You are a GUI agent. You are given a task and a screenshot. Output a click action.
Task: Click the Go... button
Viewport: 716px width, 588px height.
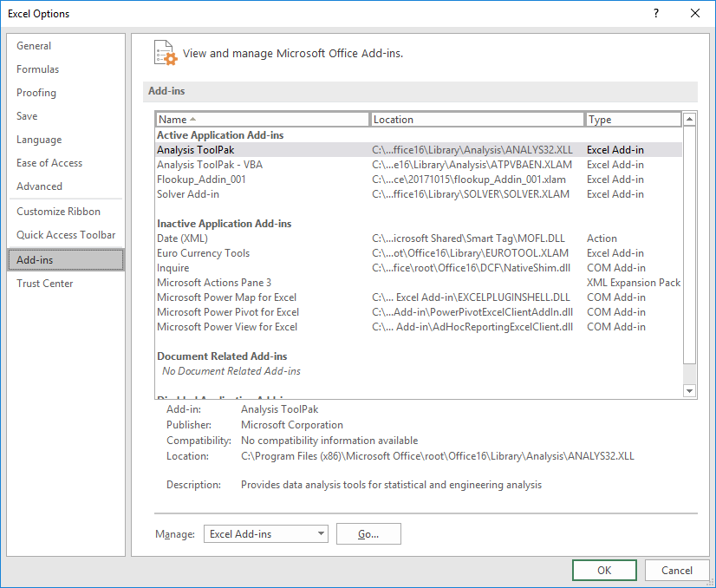click(368, 533)
